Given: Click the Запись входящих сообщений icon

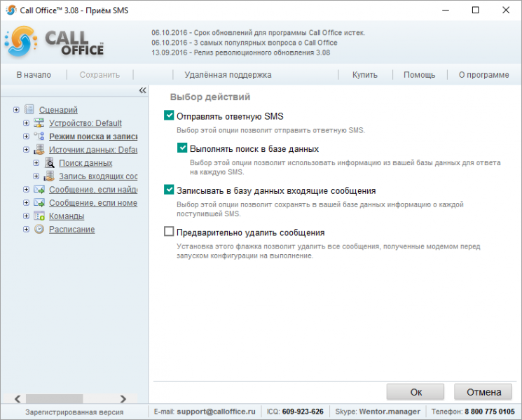Looking at the screenshot, I should (x=49, y=176).
